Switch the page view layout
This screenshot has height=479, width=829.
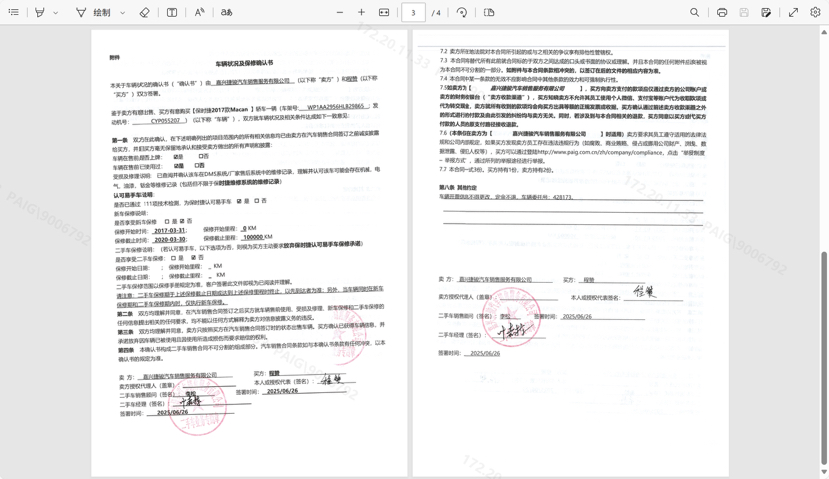[489, 13]
